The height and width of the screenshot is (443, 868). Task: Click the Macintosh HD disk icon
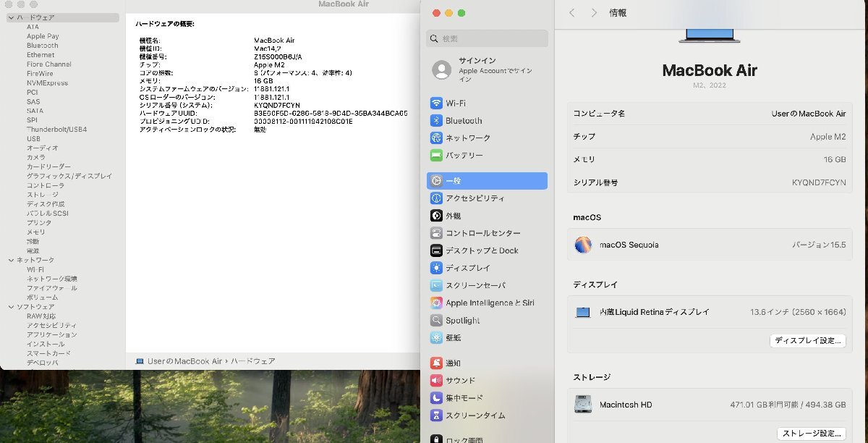pyautogui.click(x=583, y=405)
